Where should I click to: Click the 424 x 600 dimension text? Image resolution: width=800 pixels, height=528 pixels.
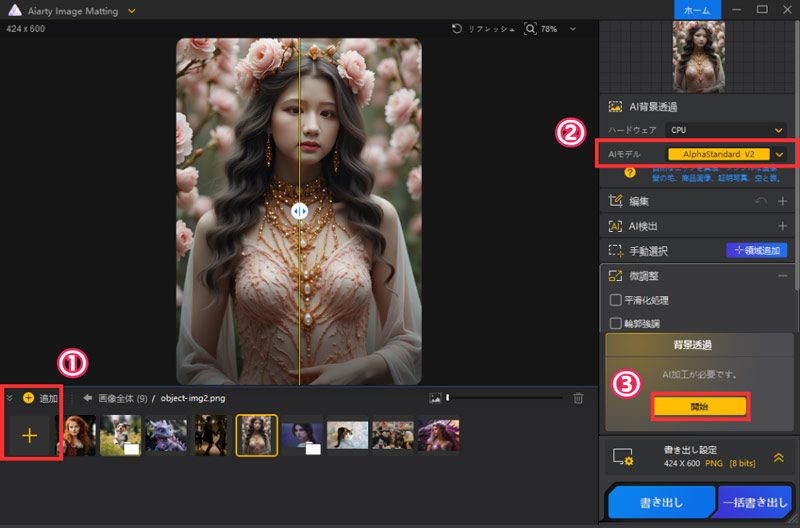coord(26,29)
